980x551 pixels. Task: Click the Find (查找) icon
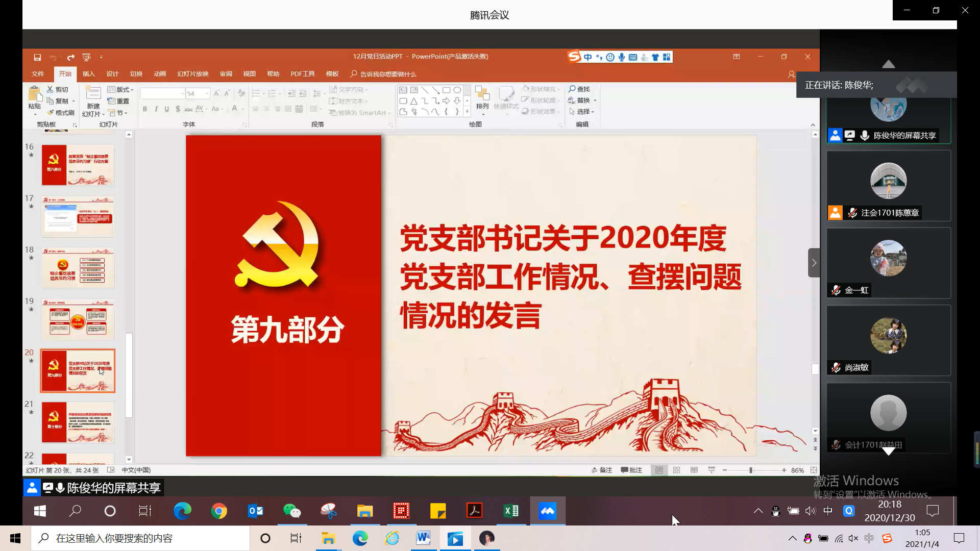[579, 89]
